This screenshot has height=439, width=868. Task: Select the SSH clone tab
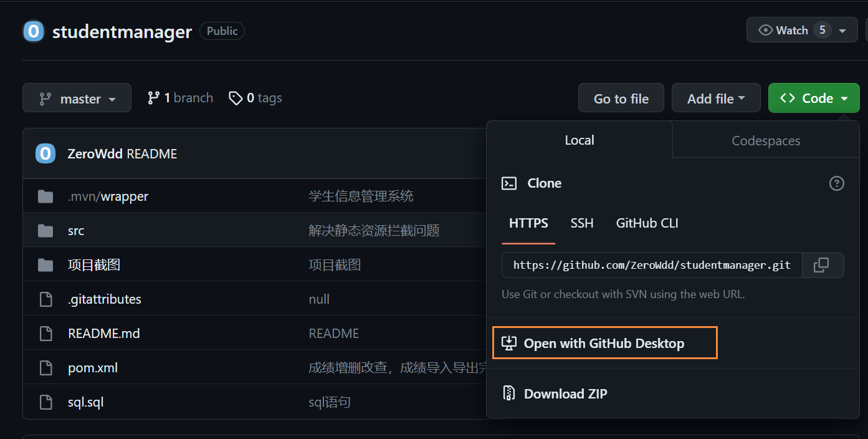[582, 223]
